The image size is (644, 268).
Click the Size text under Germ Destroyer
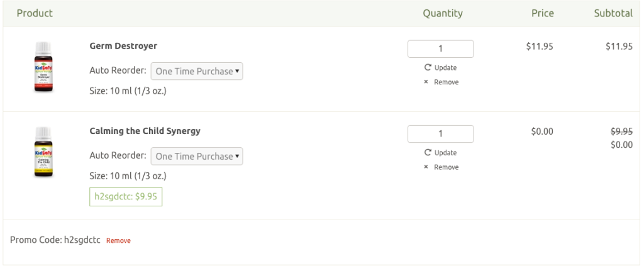(128, 90)
